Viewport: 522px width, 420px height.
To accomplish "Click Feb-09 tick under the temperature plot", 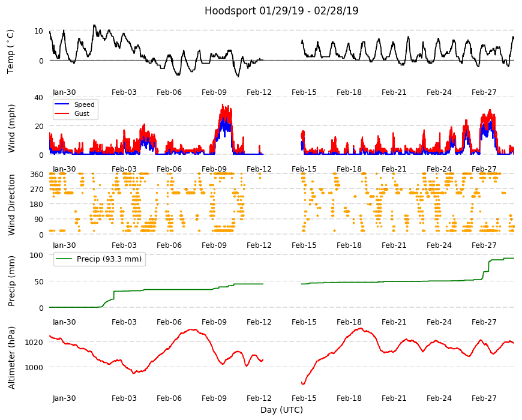I will (214, 92).
